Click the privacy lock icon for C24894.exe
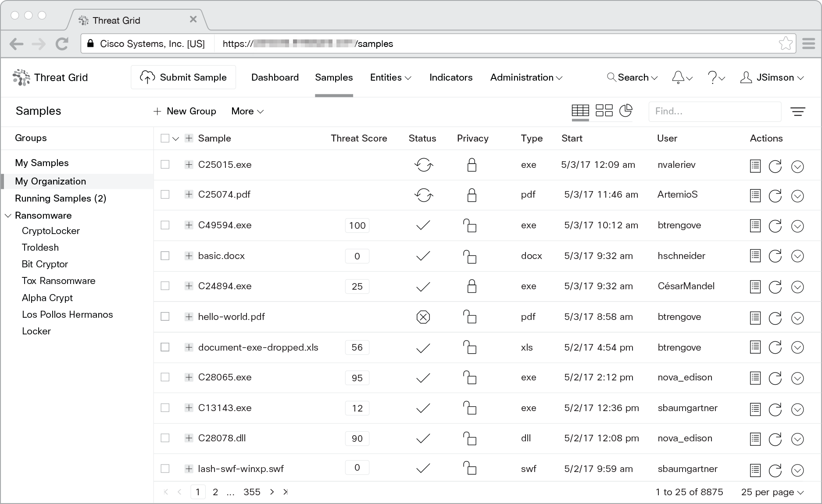The height and width of the screenshot is (504, 822). click(x=472, y=286)
